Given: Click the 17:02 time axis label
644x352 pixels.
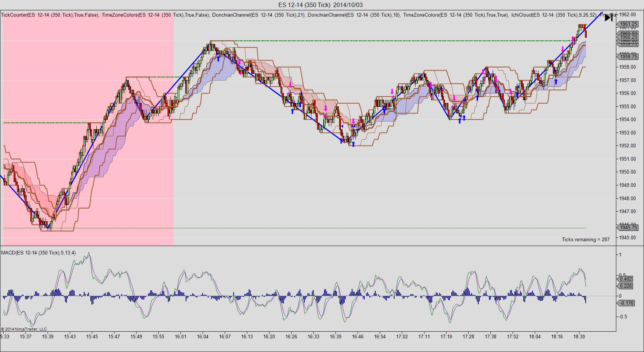Looking at the screenshot, I should tap(402, 336).
